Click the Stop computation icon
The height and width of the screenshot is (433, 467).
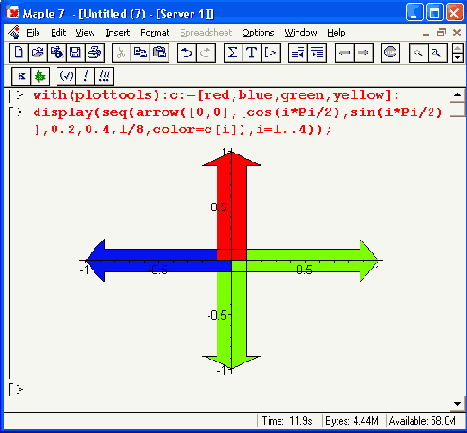390,53
